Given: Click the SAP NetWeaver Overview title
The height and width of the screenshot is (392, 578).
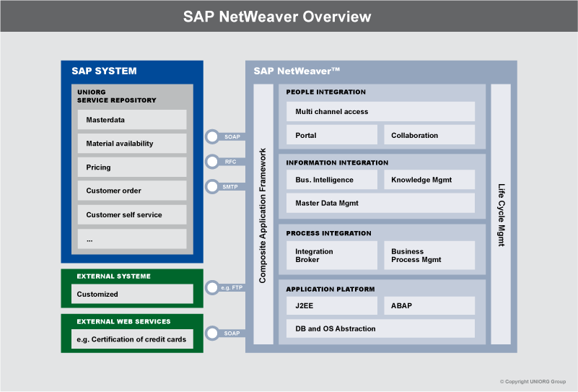Looking at the screenshot, I should pos(277,17).
